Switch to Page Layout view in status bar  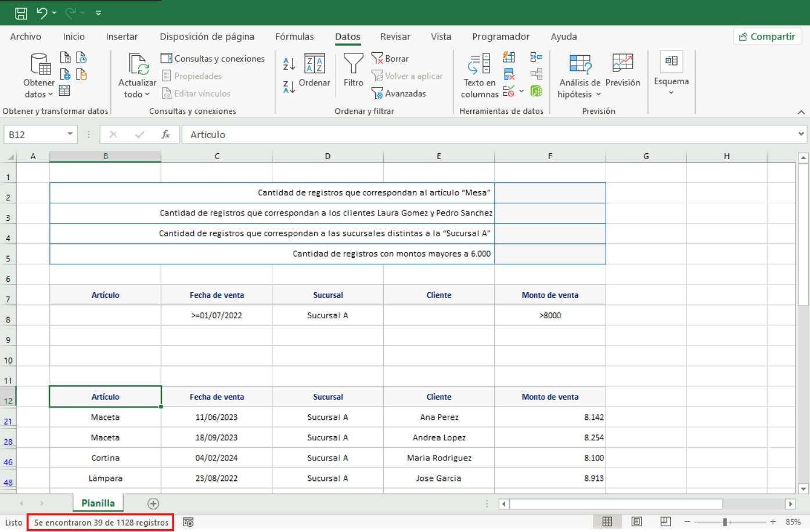tap(637, 522)
